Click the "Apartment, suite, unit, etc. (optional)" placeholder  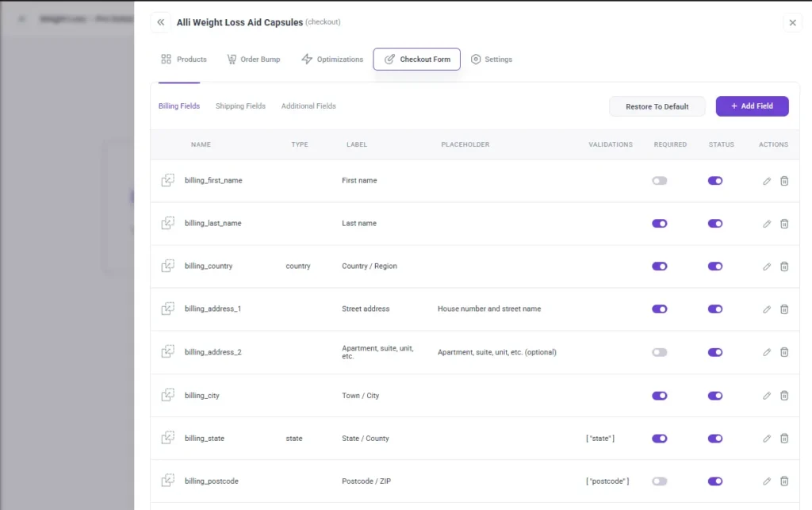pos(497,352)
